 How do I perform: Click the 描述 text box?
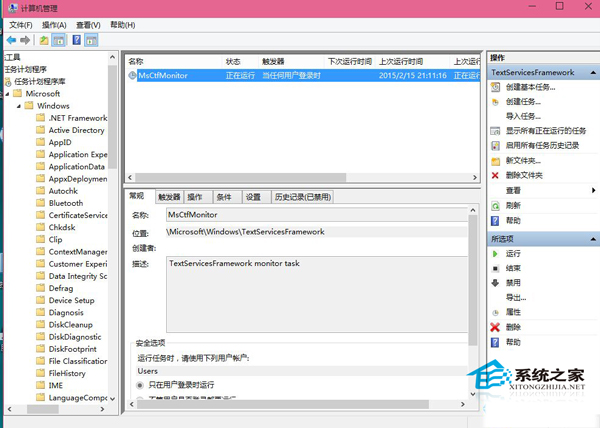click(x=317, y=295)
